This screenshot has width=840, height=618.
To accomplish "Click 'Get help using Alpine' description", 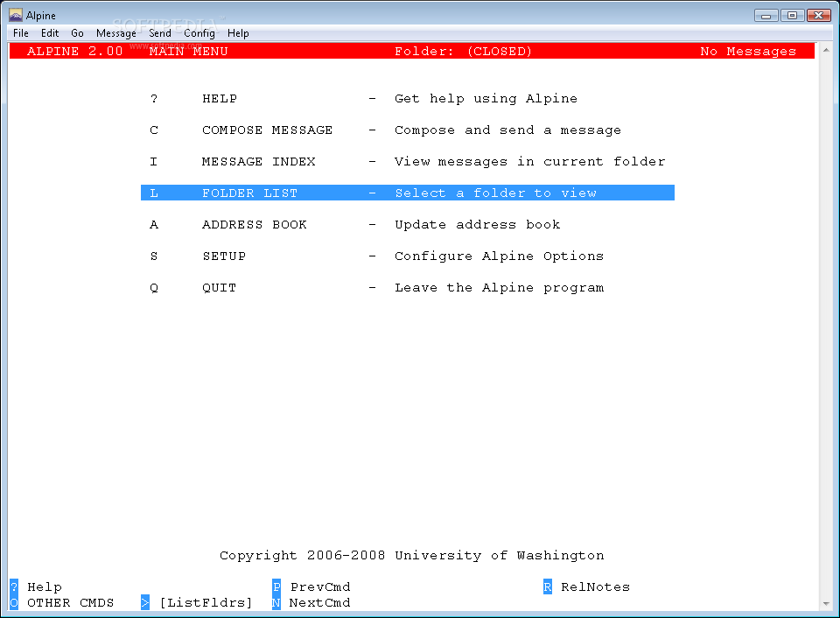I will [486, 99].
